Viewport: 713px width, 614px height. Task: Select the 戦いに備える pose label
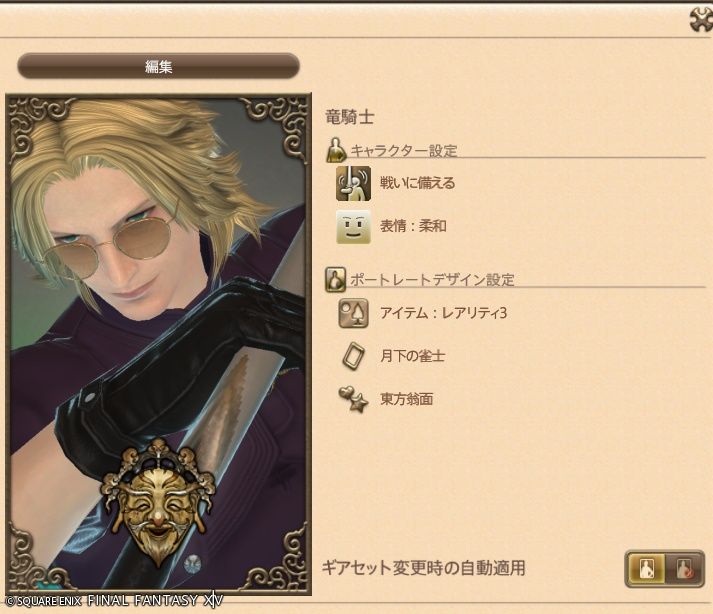point(417,183)
